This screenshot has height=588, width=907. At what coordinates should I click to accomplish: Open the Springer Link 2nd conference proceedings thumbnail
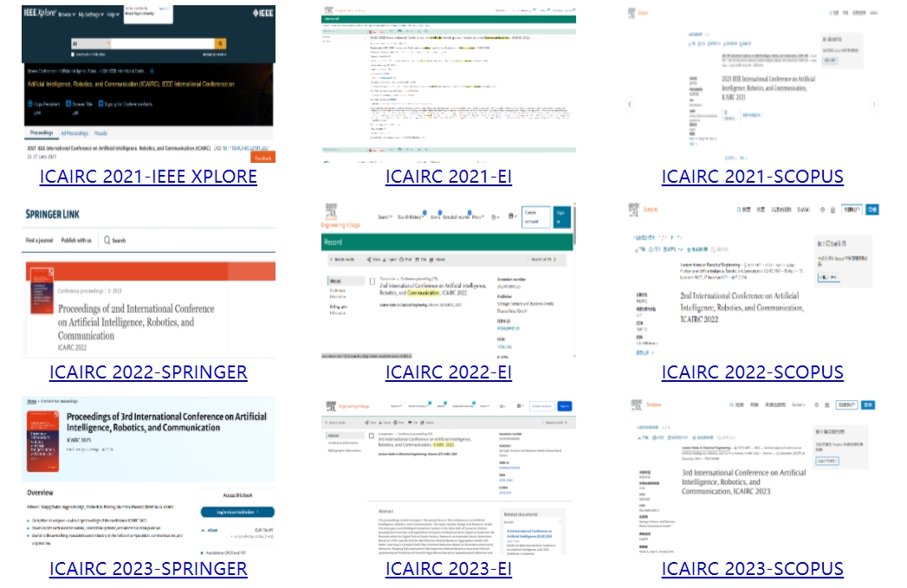149,281
